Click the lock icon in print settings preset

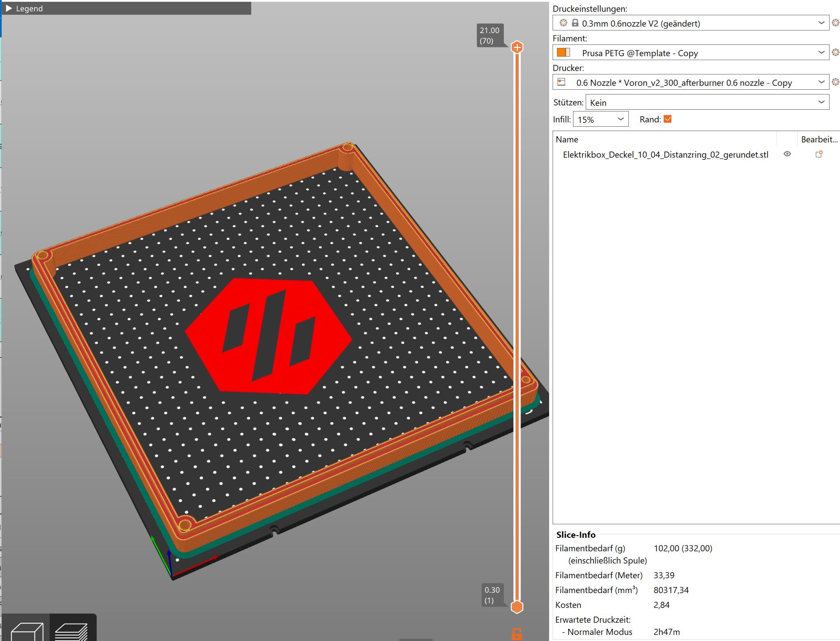click(575, 23)
